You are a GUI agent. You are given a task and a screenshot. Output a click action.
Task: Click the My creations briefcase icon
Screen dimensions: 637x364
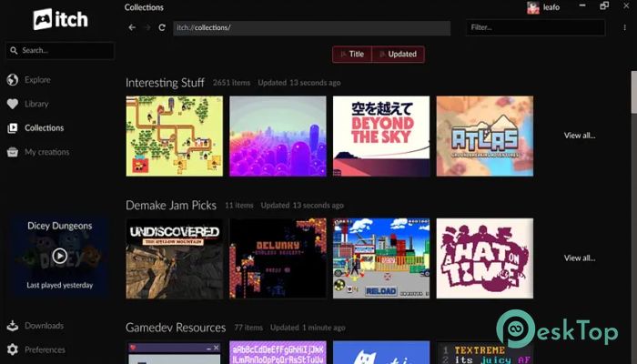pyautogui.click(x=13, y=152)
